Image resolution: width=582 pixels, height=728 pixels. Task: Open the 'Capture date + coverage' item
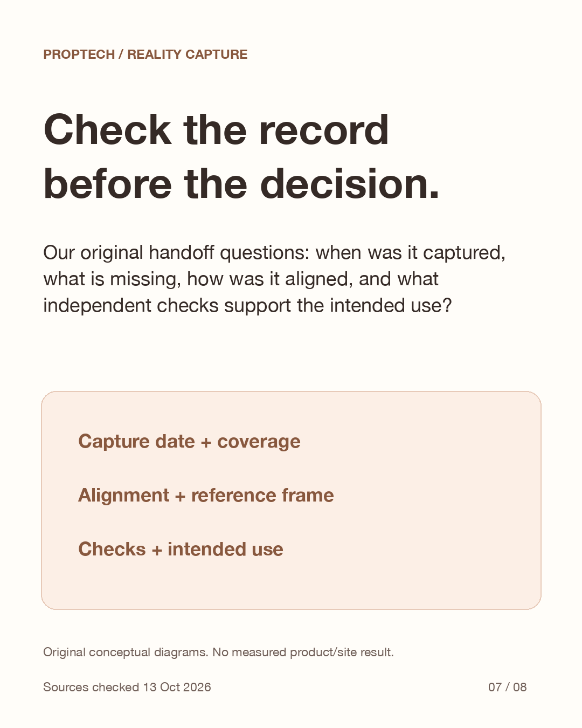(x=189, y=441)
